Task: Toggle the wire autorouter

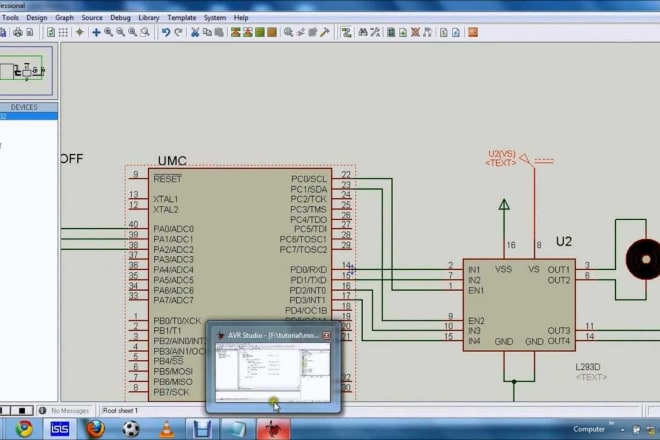Action: pos(346,32)
